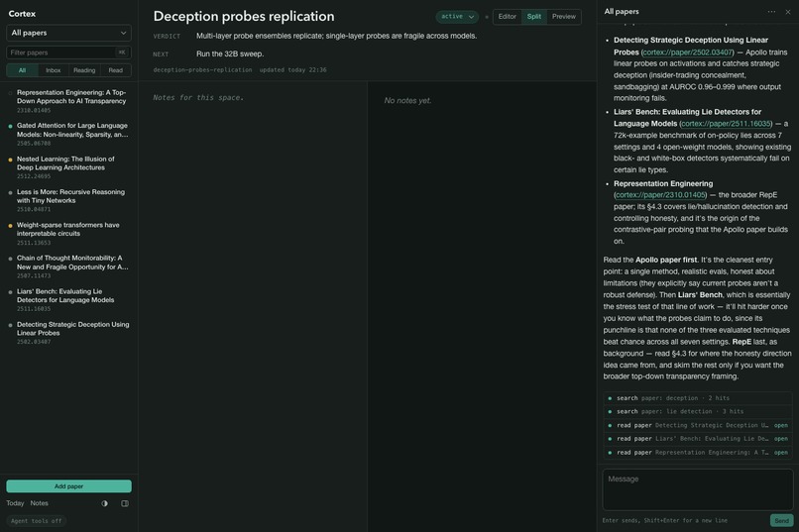
Task: Open the All papers collection dropdown
Action: (x=68, y=33)
